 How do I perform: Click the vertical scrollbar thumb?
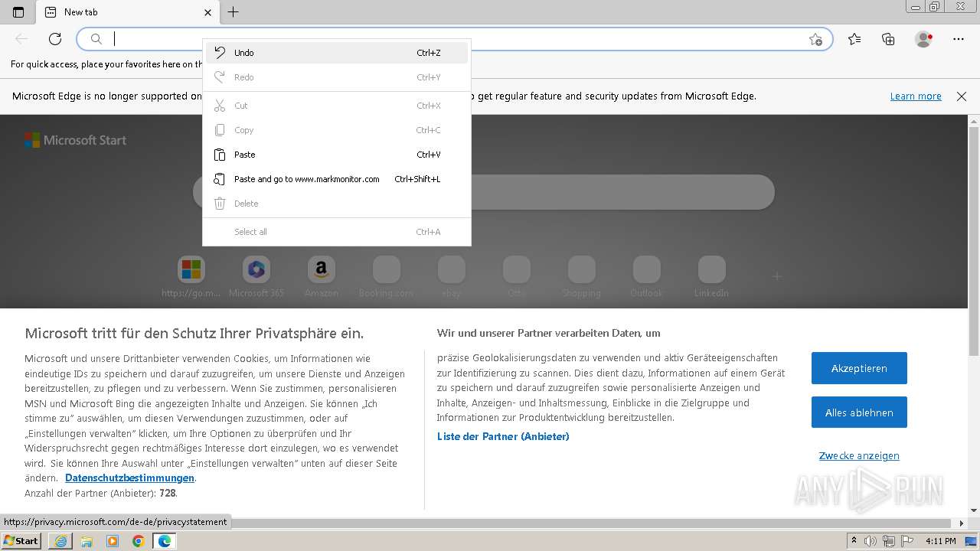[974, 241]
